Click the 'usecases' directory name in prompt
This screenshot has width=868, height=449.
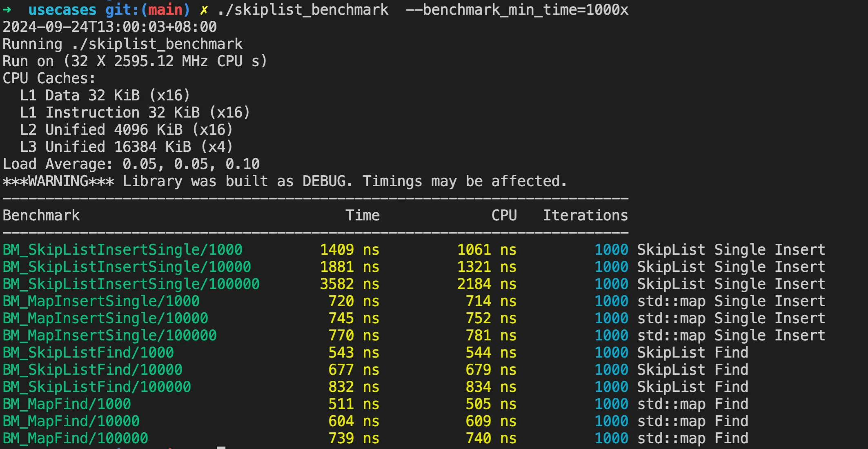coord(62,10)
